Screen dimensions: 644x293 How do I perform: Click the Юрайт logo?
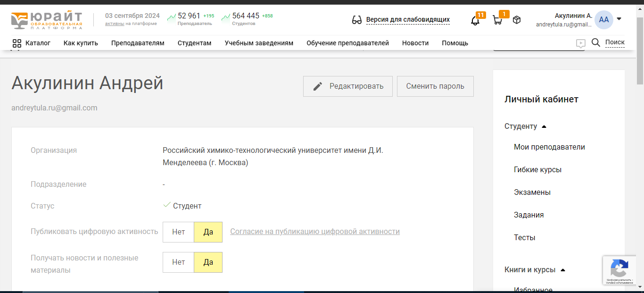pyautogui.click(x=47, y=20)
